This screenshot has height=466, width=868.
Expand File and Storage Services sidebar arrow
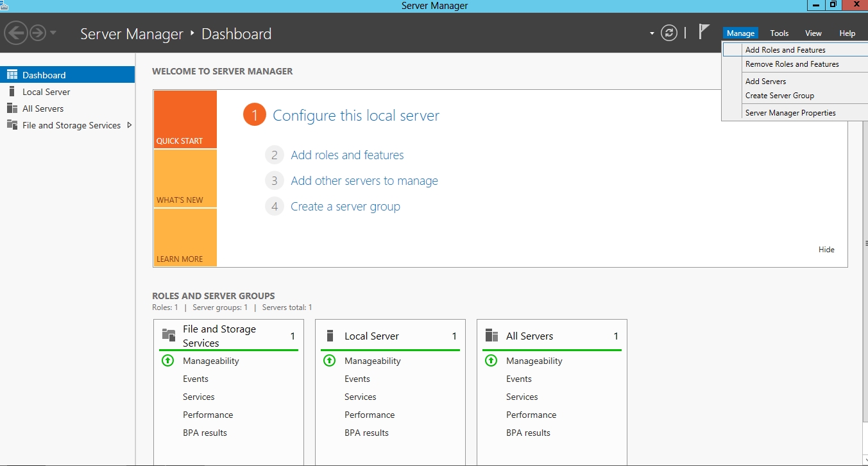[130, 125]
